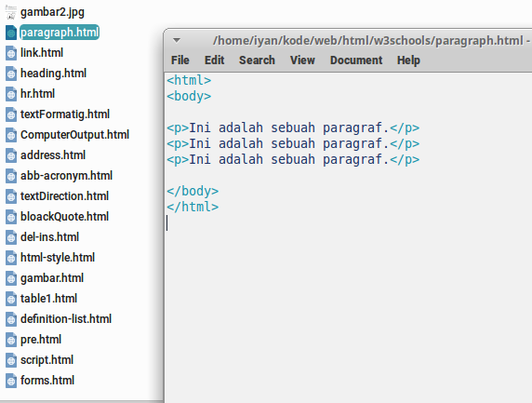Click the gambar2.jpg image file icon

pyautogui.click(x=11, y=12)
